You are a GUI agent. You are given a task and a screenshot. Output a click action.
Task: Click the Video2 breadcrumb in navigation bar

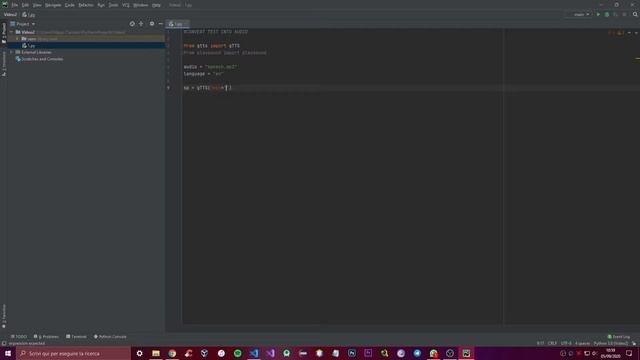click(x=10, y=14)
